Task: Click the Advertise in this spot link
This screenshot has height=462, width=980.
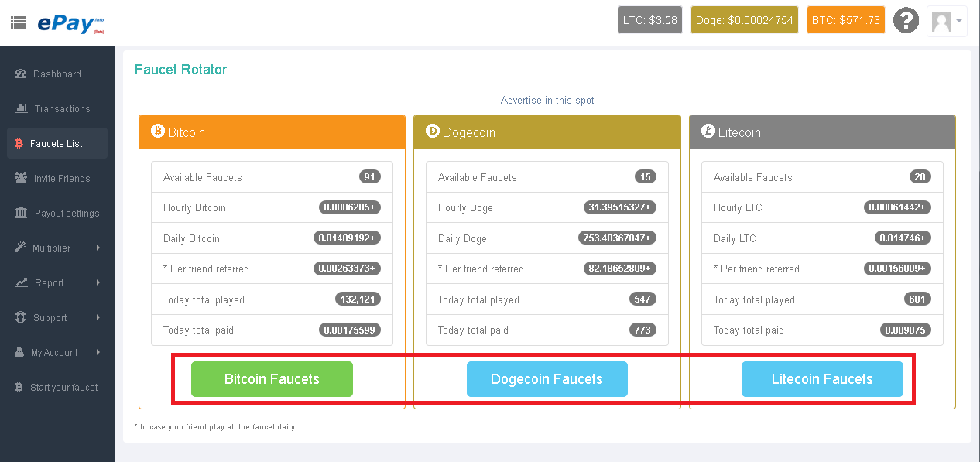Action: click(547, 101)
